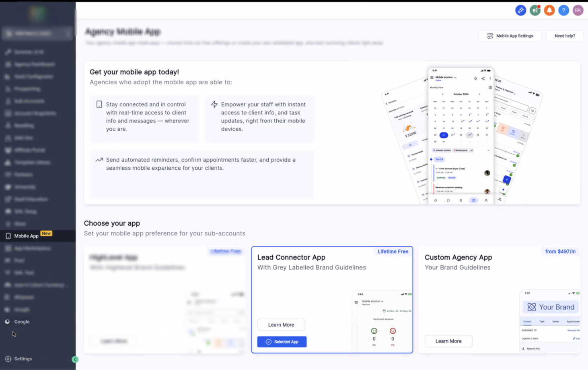Select Agencies who adopt the mobile app text
The height and width of the screenshot is (370, 588).
tap(161, 82)
